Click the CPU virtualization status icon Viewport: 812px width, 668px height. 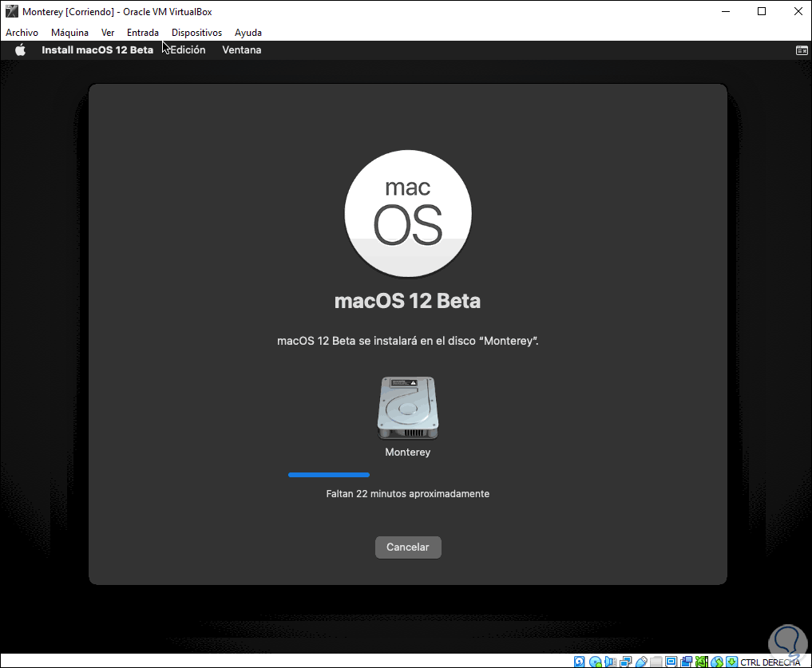(702, 662)
